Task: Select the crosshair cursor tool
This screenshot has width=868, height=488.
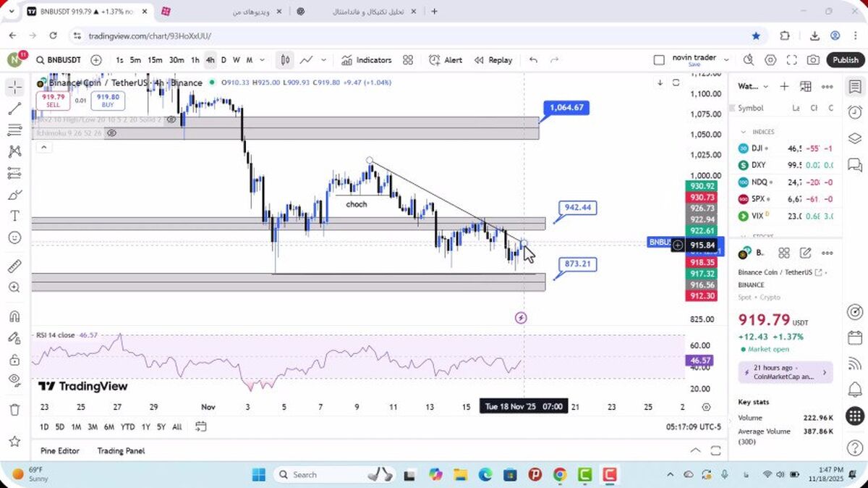Action: tap(14, 88)
